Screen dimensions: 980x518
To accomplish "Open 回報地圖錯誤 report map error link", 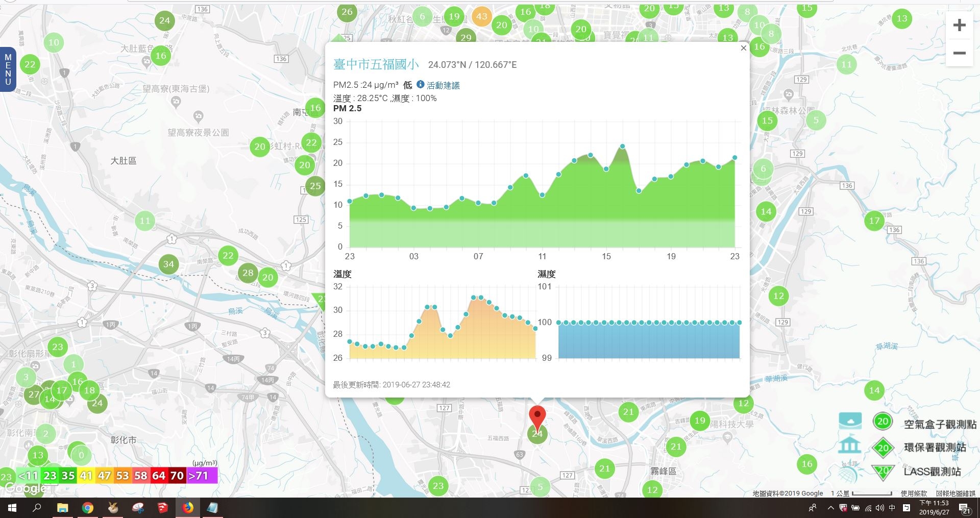I will [955, 494].
